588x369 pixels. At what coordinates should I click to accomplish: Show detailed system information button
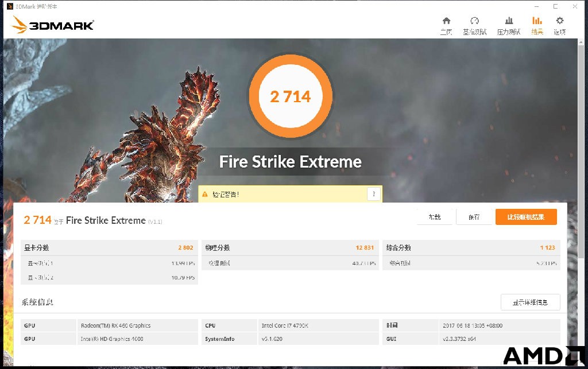530,302
